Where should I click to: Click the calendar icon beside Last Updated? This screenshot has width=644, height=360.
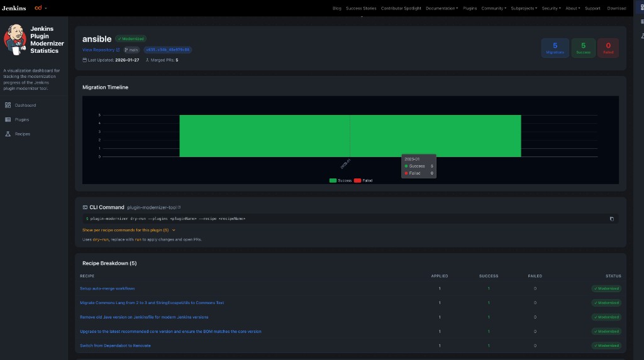pyautogui.click(x=85, y=60)
